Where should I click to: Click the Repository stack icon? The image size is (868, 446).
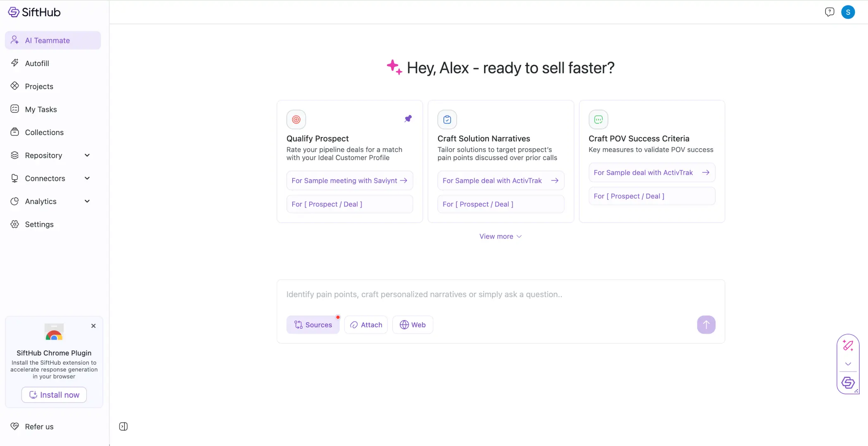(15, 155)
